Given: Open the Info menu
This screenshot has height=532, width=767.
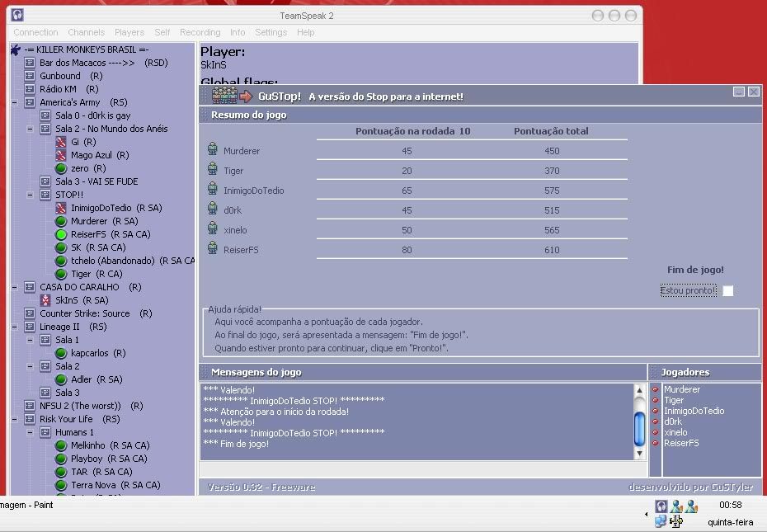Looking at the screenshot, I should coord(238,32).
